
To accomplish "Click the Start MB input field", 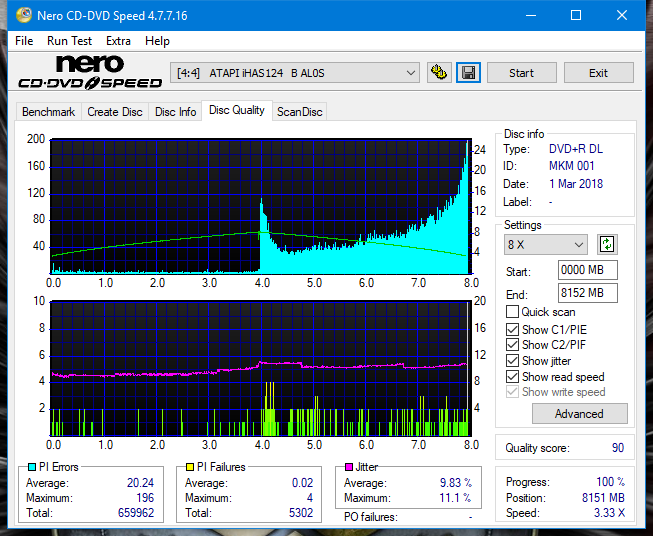I will tap(587, 270).
